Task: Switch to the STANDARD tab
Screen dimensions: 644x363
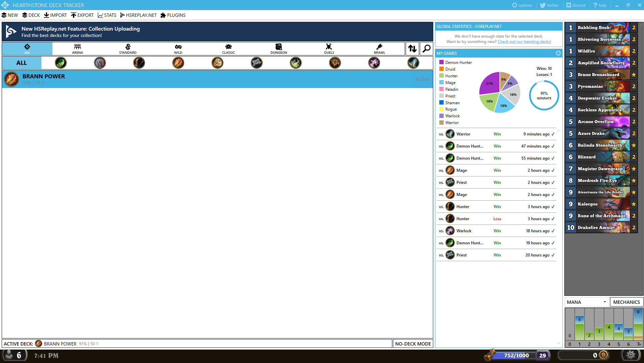Action: pos(128,49)
